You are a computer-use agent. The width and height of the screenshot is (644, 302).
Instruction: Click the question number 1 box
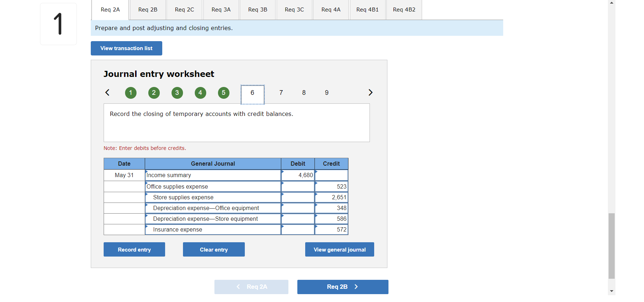tap(58, 24)
